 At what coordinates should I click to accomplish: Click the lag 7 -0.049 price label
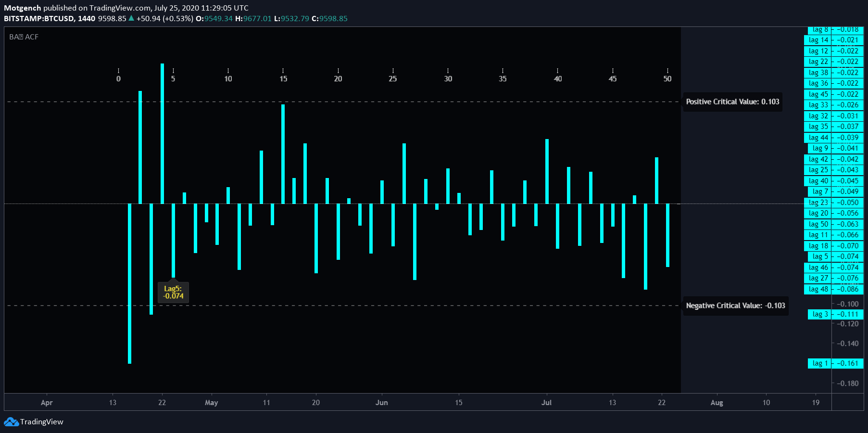coord(836,191)
